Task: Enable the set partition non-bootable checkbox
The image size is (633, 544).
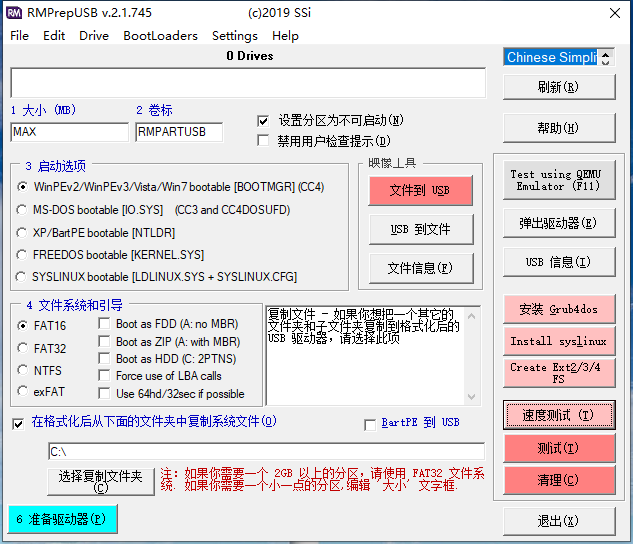Action: click(x=264, y=120)
